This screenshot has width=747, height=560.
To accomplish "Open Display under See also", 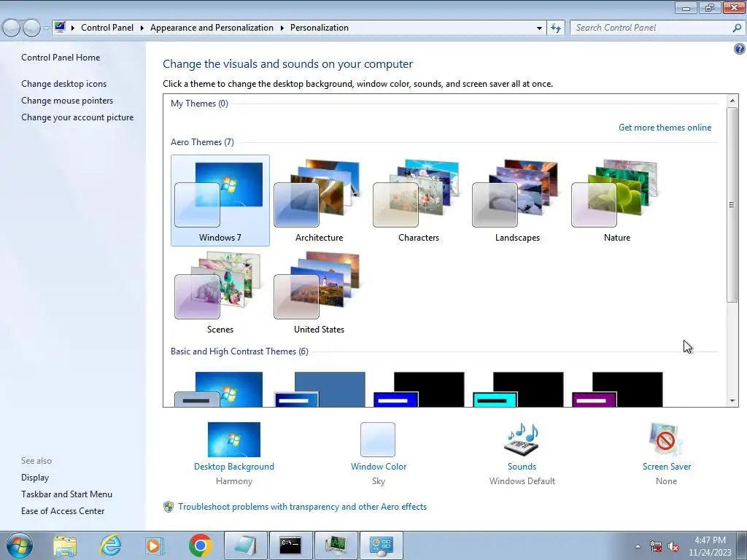I will [x=35, y=478].
